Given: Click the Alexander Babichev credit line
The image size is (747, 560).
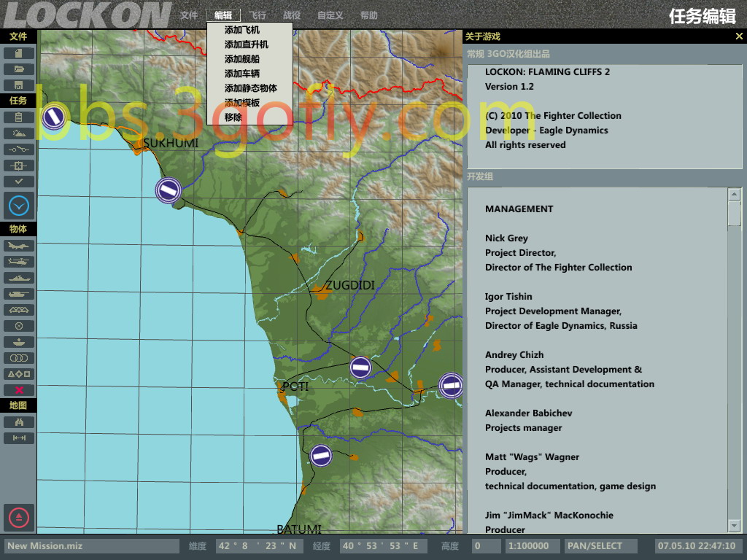Looking at the screenshot, I should click(528, 413).
